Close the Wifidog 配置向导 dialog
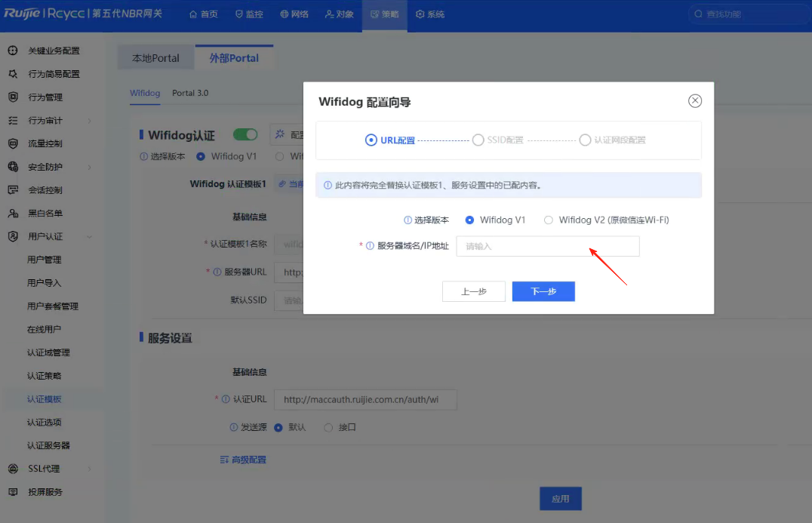Image resolution: width=812 pixels, height=523 pixels. 695,101
